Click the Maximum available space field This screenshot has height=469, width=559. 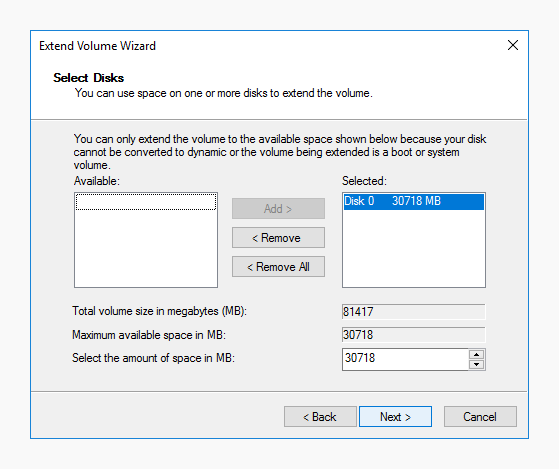(414, 335)
